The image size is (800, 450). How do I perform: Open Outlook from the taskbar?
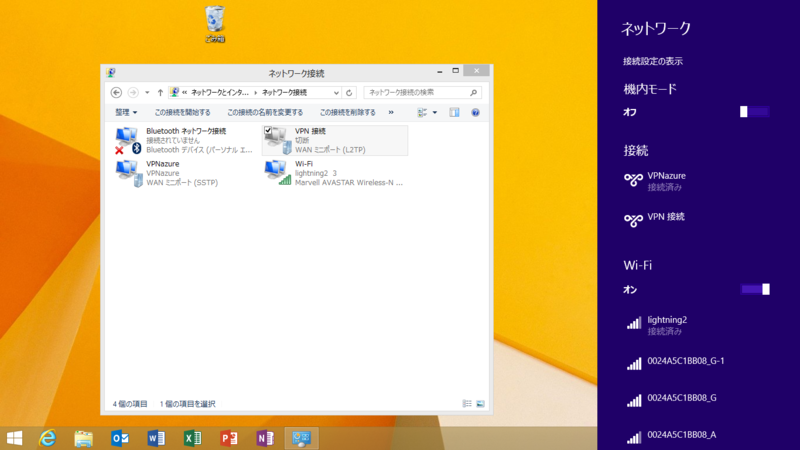(120, 438)
